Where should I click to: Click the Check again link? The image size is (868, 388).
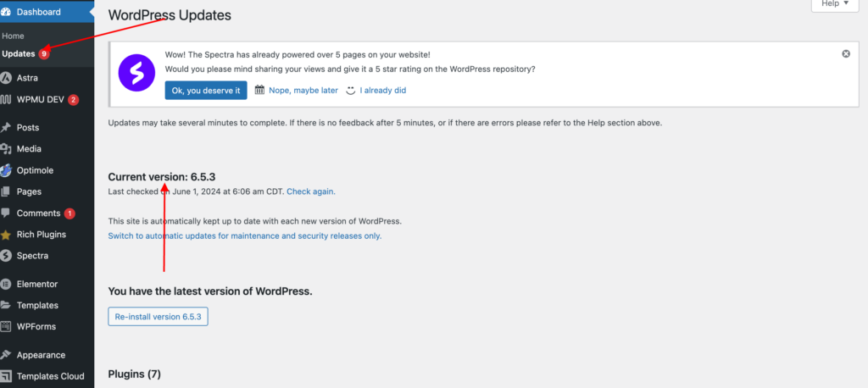click(x=311, y=191)
